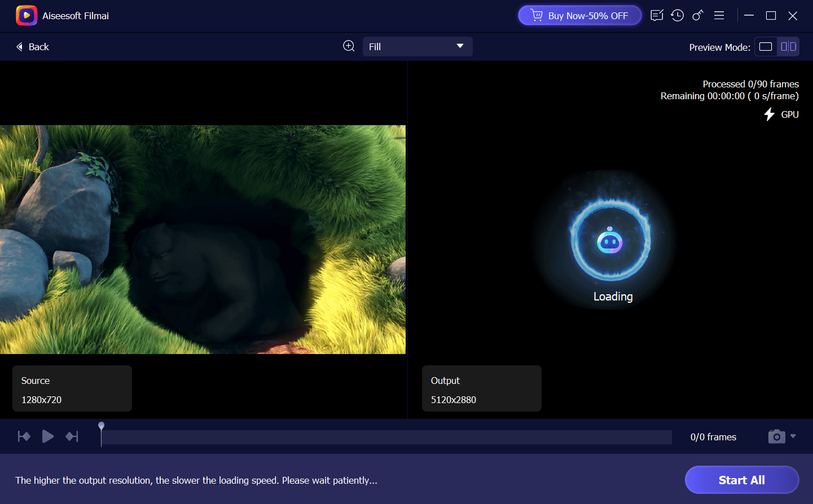
Task: Click the Output 5120x2880 info box
Action: pos(482,388)
